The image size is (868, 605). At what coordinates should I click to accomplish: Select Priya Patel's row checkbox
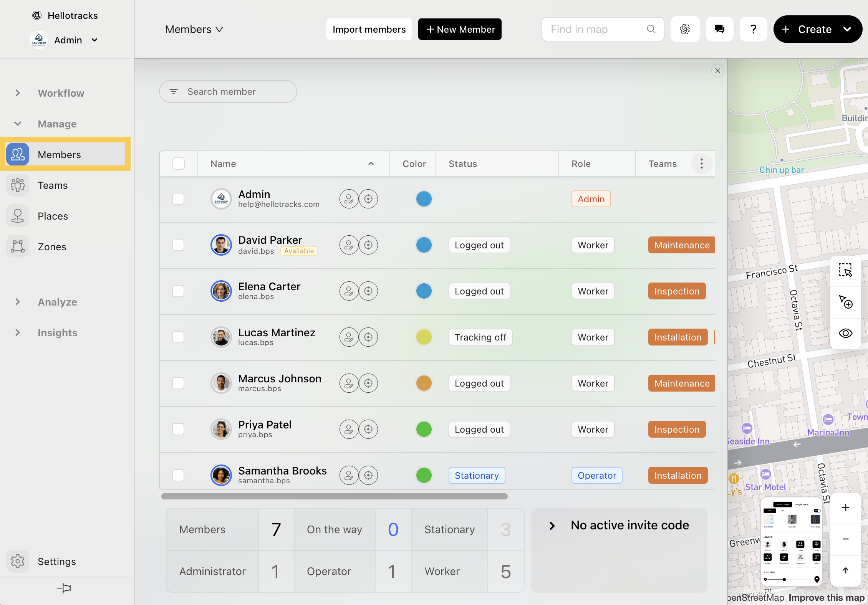178,429
